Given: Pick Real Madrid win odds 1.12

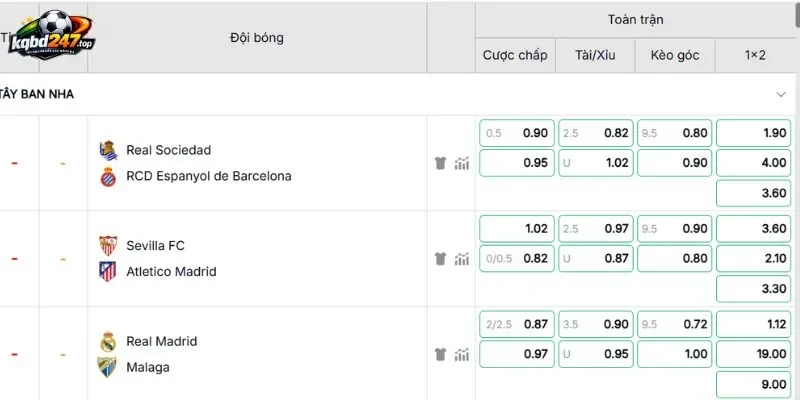Looking at the screenshot, I should (x=754, y=324).
